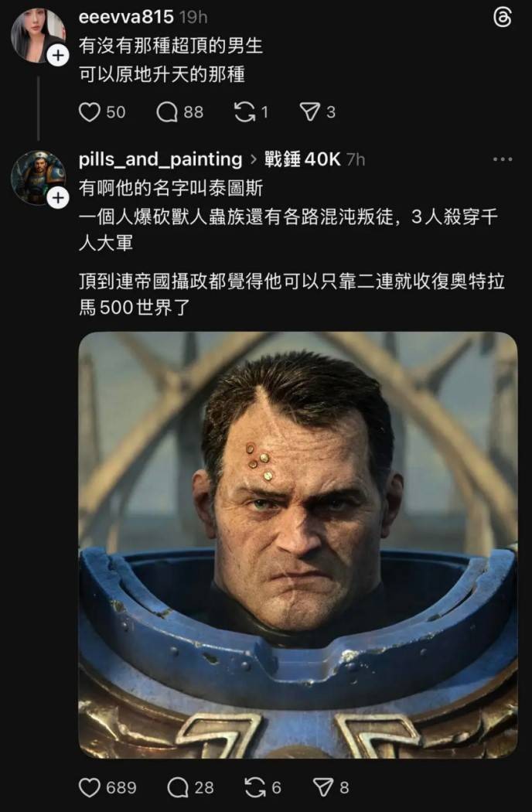Open three-dot menu on pills_and_painting's reply
The width and height of the screenshot is (532, 812).
point(503,159)
